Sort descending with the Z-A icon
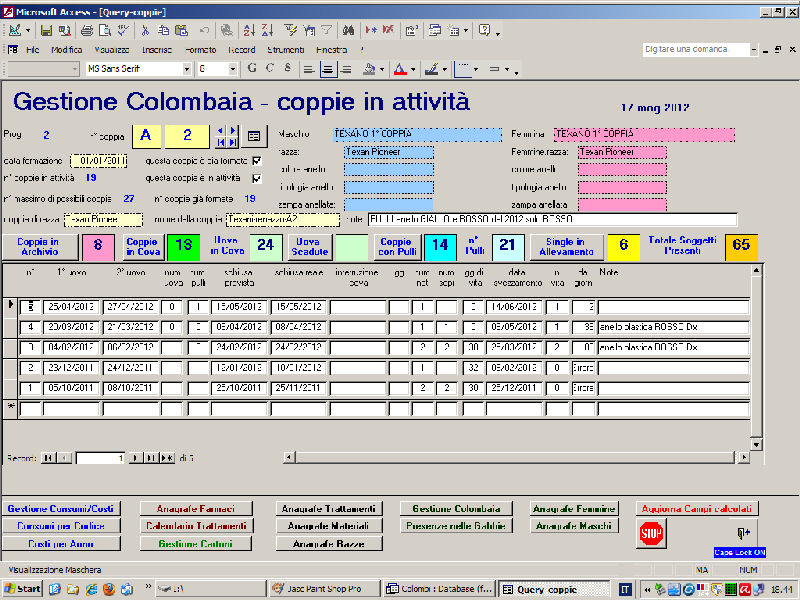800x600 pixels. [x=267, y=31]
